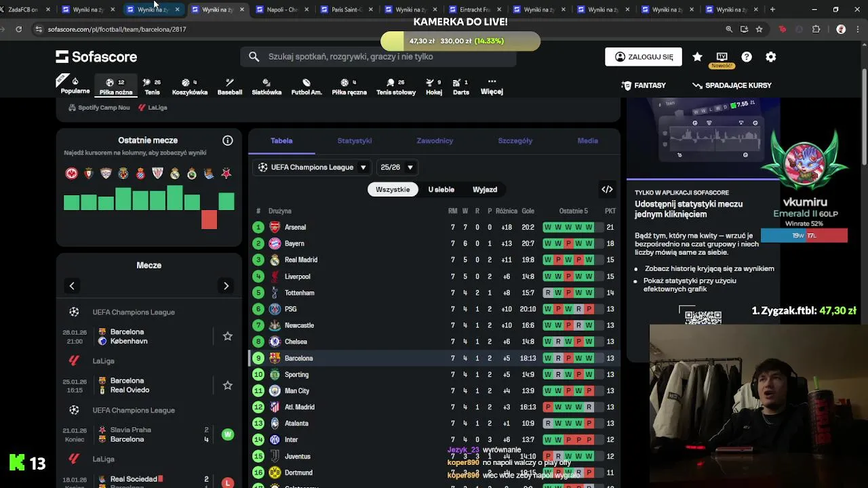Favorite the Barcelona vs København match
Image resolution: width=868 pixels, height=488 pixels.
(x=228, y=336)
